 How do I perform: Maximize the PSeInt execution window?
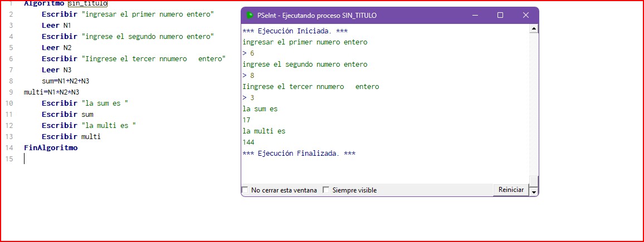point(500,16)
